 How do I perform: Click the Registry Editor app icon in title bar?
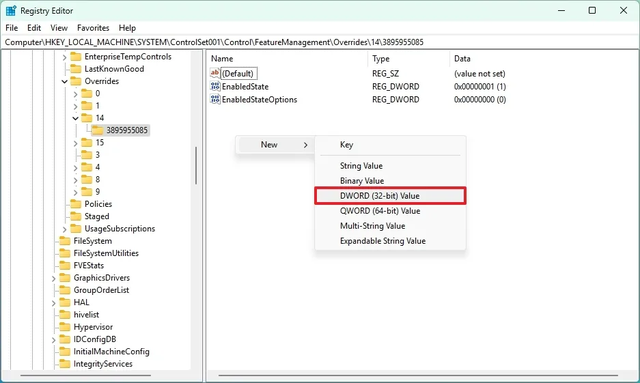point(11,11)
